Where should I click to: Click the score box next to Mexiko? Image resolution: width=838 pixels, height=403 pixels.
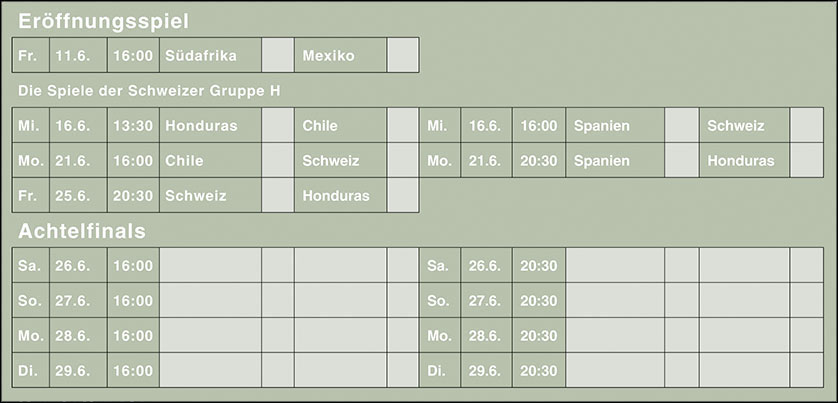pos(403,55)
